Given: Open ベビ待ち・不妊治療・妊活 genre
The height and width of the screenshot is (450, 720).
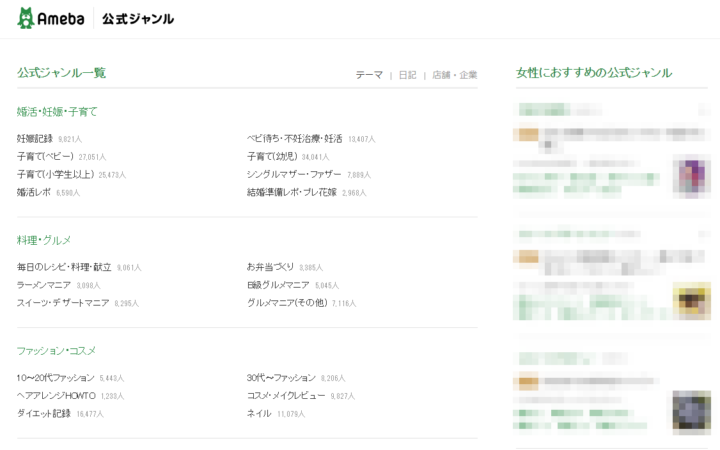Looking at the screenshot, I should coord(294,139).
